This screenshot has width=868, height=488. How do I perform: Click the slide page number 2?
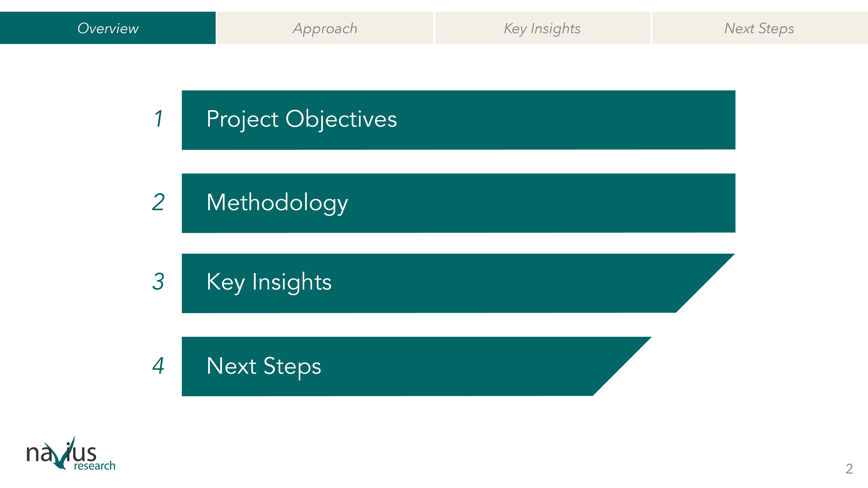[x=849, y=469]
